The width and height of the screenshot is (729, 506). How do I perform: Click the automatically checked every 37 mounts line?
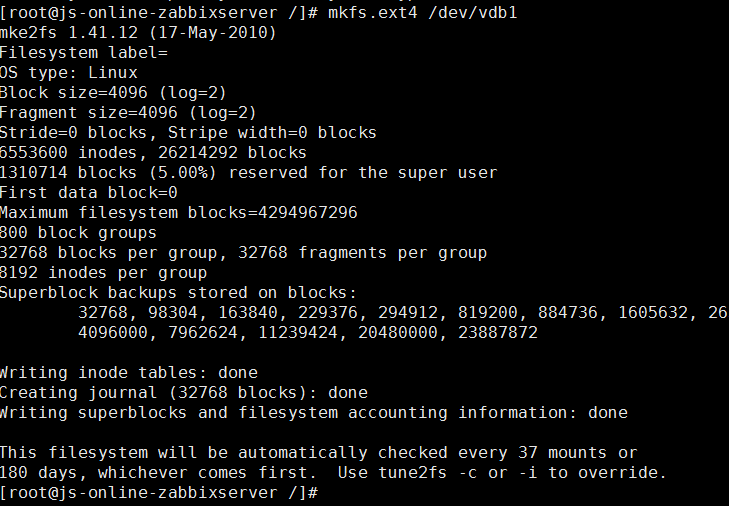pos(318,453)
